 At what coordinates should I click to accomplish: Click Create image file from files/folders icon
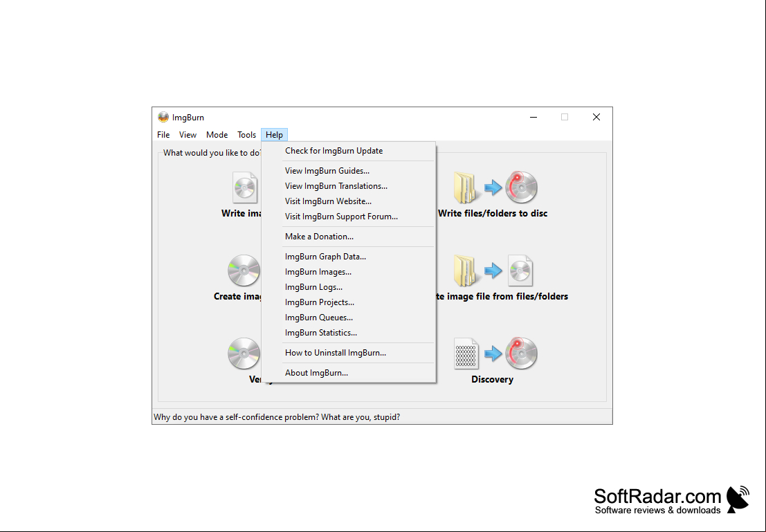[493, 270]
